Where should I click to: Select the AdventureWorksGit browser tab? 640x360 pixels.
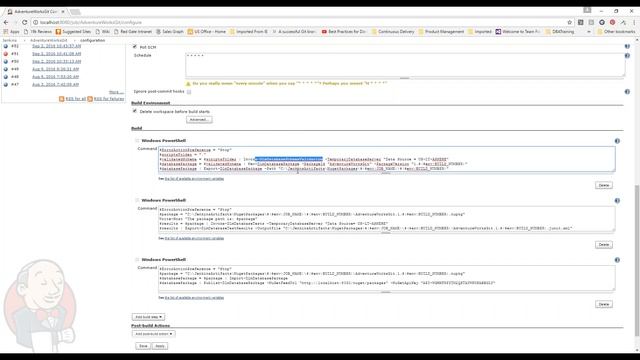(x=35, y=11)
